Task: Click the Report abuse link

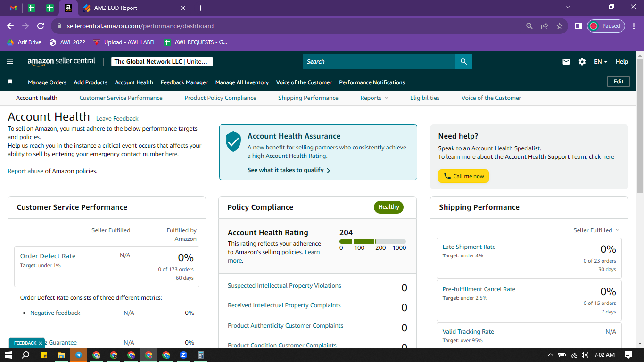Action: pos(25,171)
